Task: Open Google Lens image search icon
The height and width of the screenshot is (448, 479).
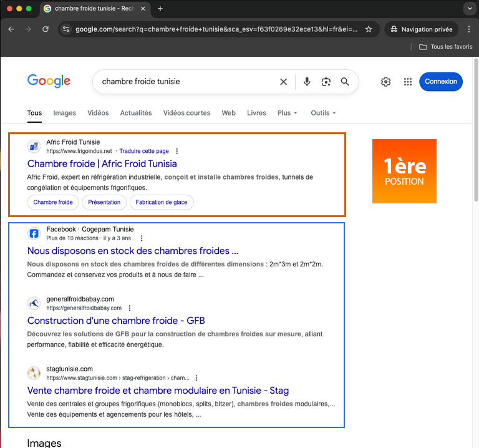Action: click(326, 82)
